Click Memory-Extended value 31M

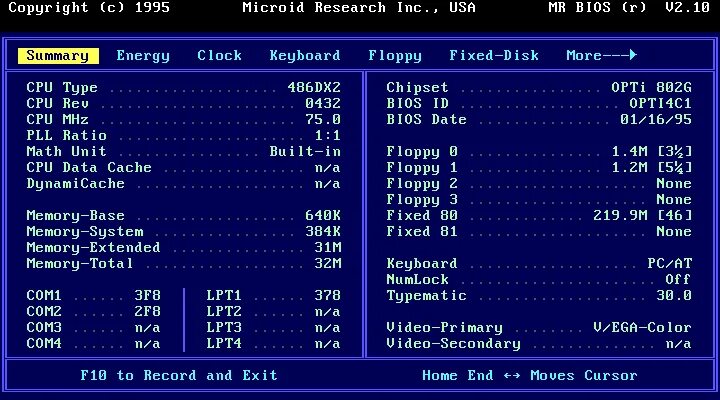point(328,248)
